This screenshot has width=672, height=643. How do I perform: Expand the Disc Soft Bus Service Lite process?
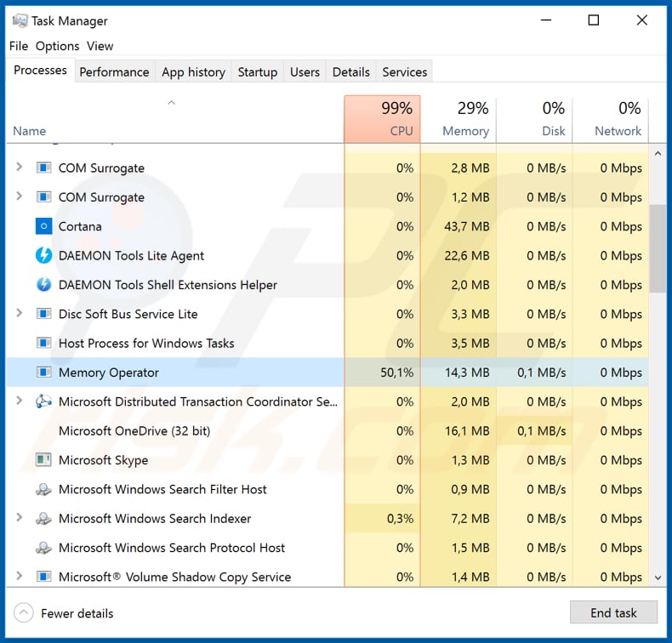[x=19, y=313]
